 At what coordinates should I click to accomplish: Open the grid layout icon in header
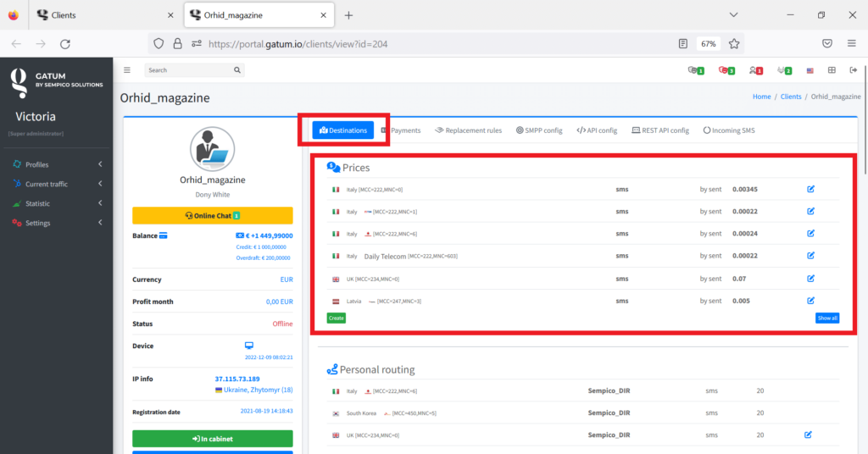832,70
